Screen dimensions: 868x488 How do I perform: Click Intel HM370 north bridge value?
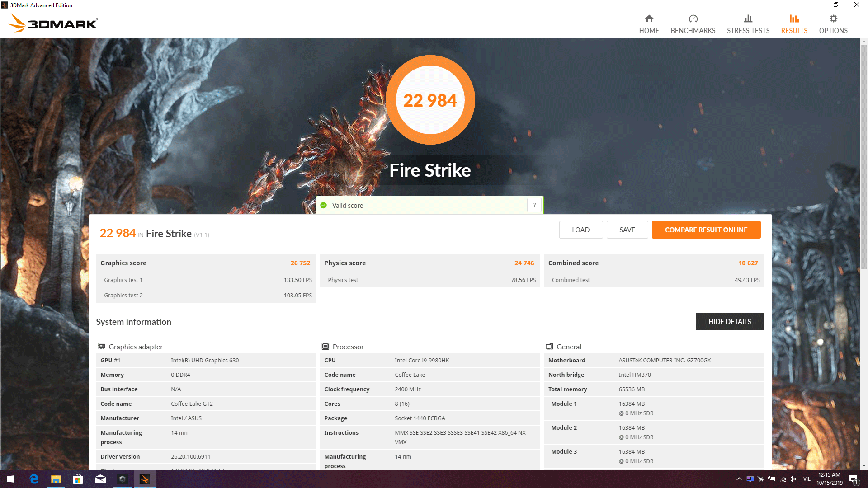pyautogui.click(x=635, y=375)
